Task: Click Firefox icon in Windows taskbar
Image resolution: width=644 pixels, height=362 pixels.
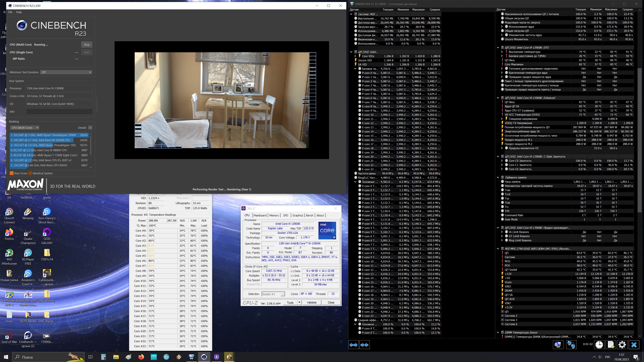Action: [141, 357]
